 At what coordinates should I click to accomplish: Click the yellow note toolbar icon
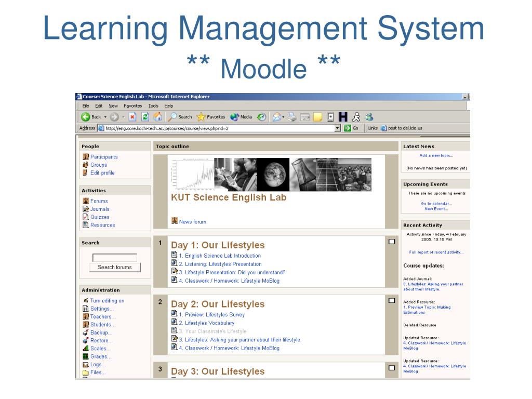[x=317, y=117]
